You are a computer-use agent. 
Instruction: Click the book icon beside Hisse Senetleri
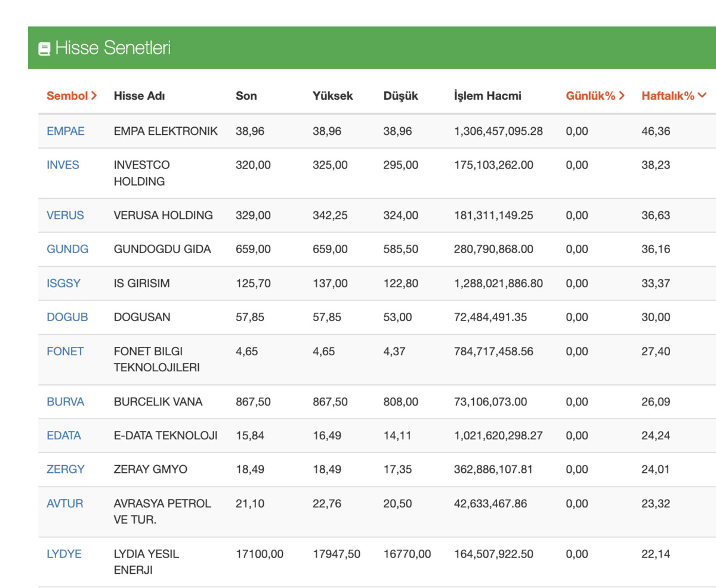44,48
